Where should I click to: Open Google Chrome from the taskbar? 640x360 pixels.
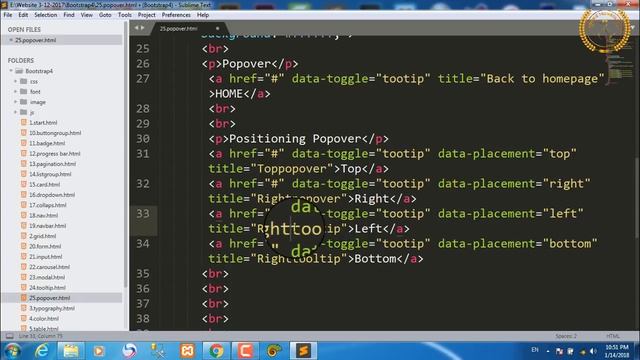(216, 351)
